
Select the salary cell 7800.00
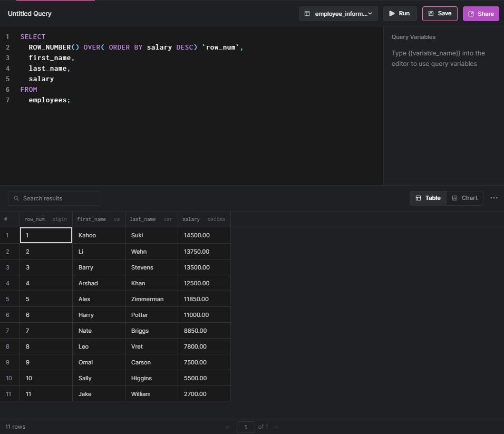pos(204,346)
